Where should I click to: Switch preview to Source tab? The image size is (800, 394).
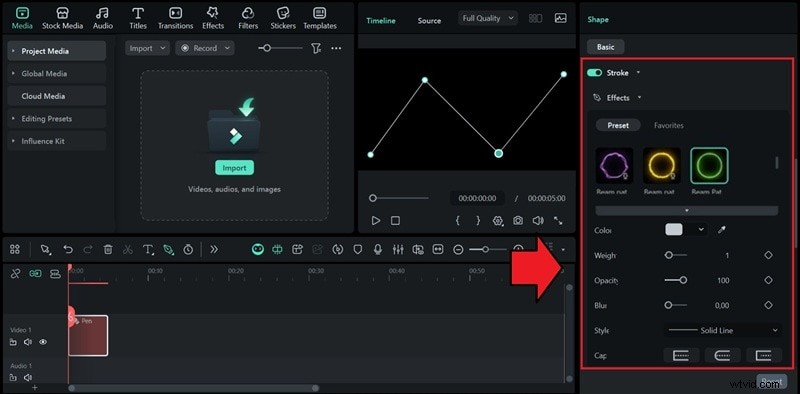[x=429, y=20]
